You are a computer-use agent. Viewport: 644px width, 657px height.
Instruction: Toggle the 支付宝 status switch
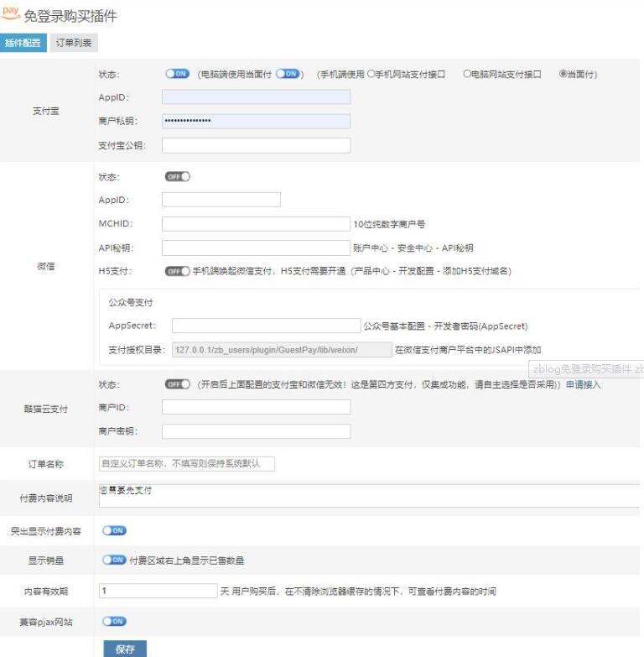coord(177,74)
